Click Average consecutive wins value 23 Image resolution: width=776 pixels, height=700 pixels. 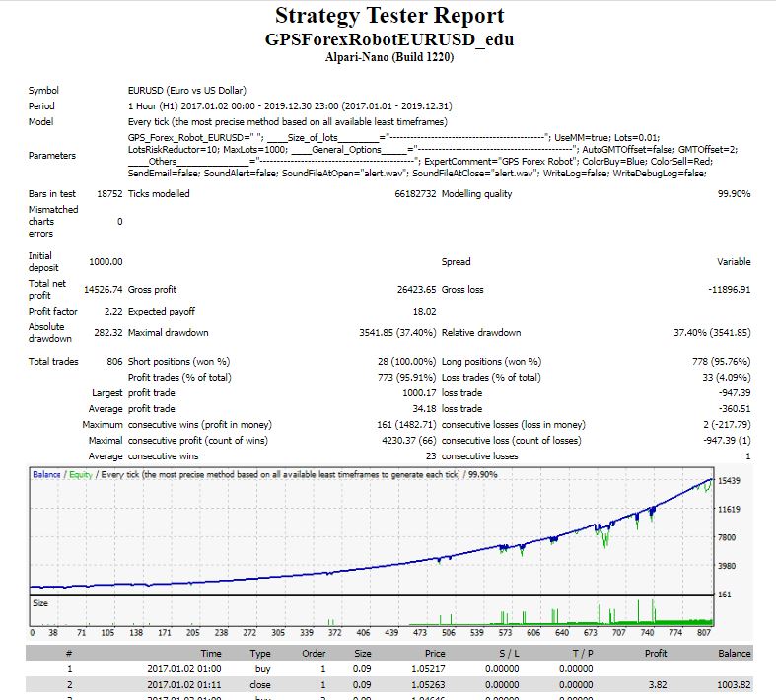pyautogui.click(x=431, y=456)
